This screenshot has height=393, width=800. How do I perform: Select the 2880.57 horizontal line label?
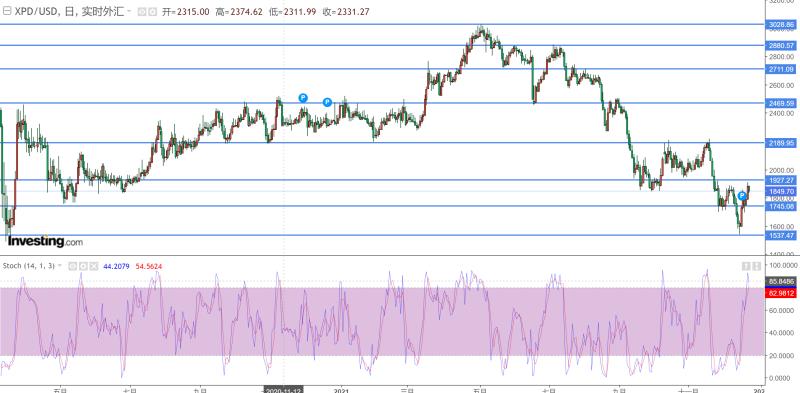click(781, 45)
